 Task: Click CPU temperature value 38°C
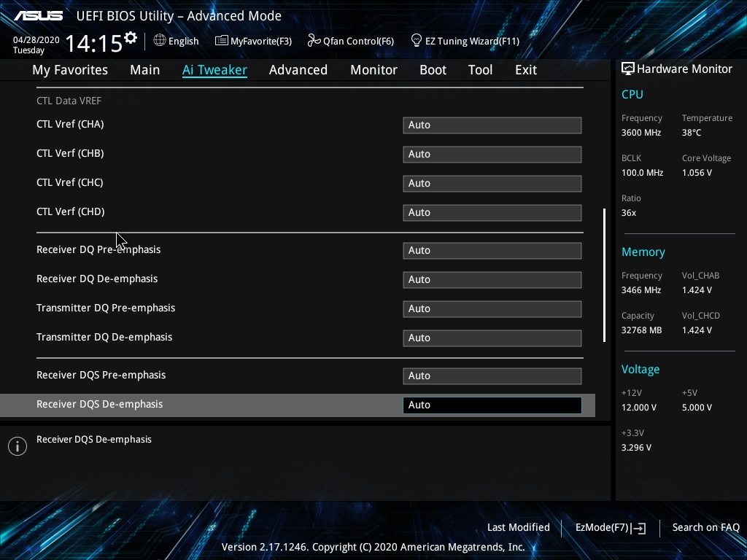(692, 133)
